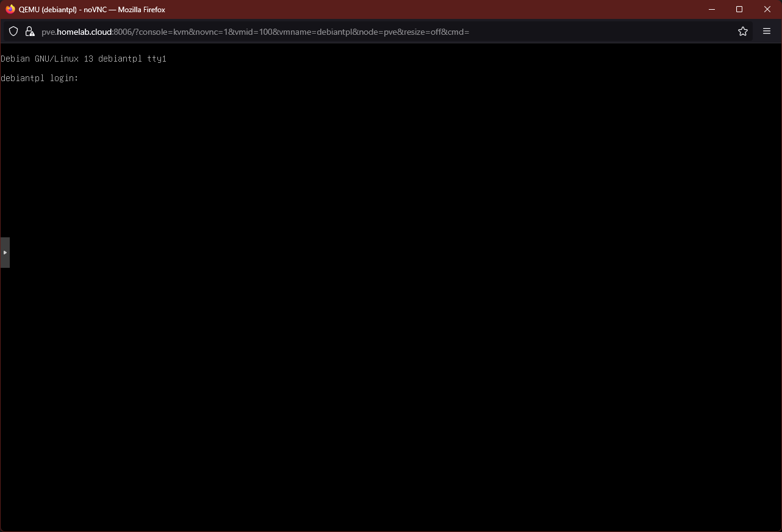Click the gray side panel tab on the left edge

[5, 252]
